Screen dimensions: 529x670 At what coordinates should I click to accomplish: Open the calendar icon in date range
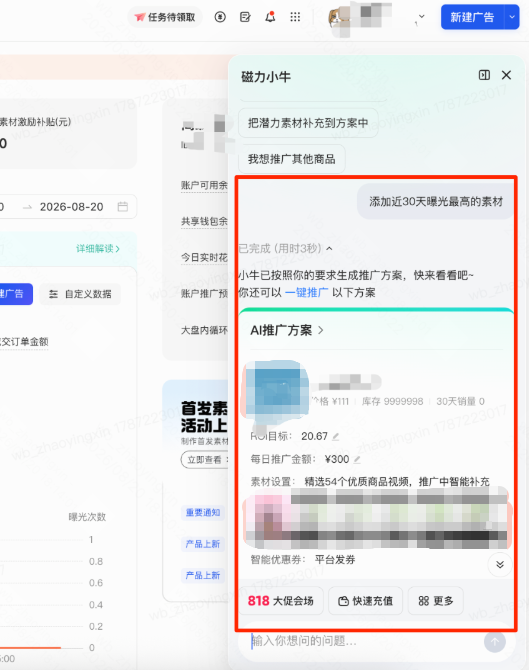123,207
